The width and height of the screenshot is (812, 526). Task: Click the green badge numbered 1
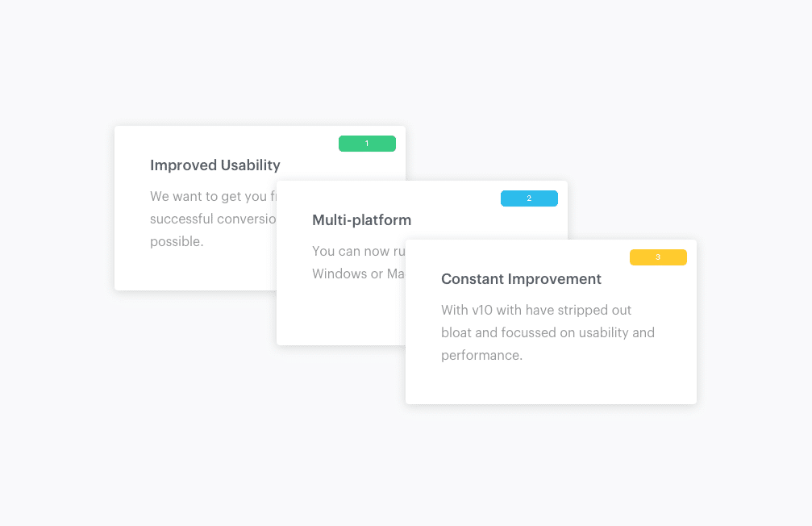click(367, 144)
